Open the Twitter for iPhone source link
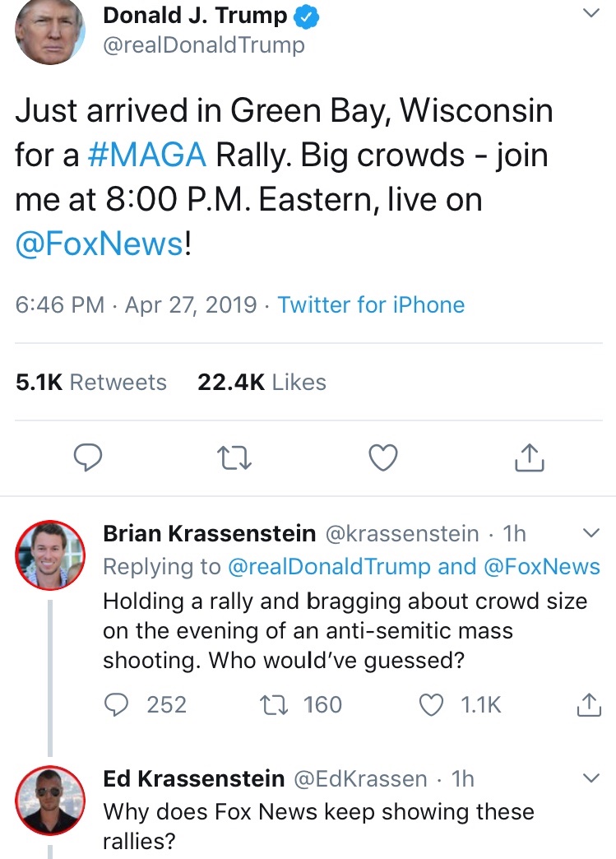 371,305
